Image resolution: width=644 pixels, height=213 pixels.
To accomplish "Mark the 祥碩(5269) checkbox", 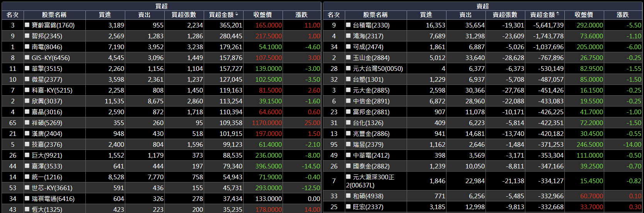I will (x=27, y=122).
